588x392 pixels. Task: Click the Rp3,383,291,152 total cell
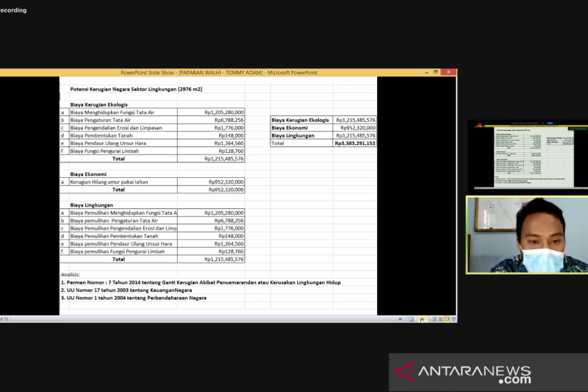coord(355,143)
